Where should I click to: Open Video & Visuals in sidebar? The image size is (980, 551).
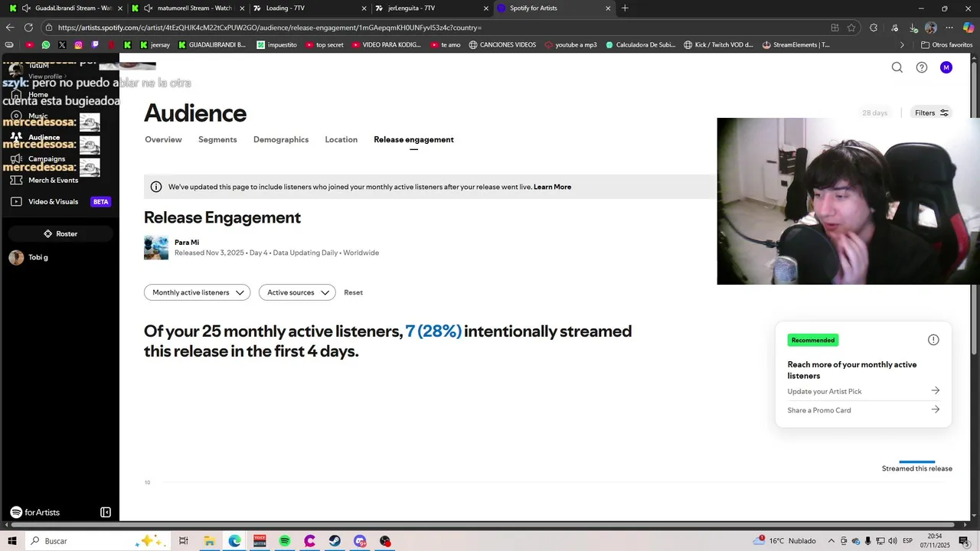click(60, 201)
